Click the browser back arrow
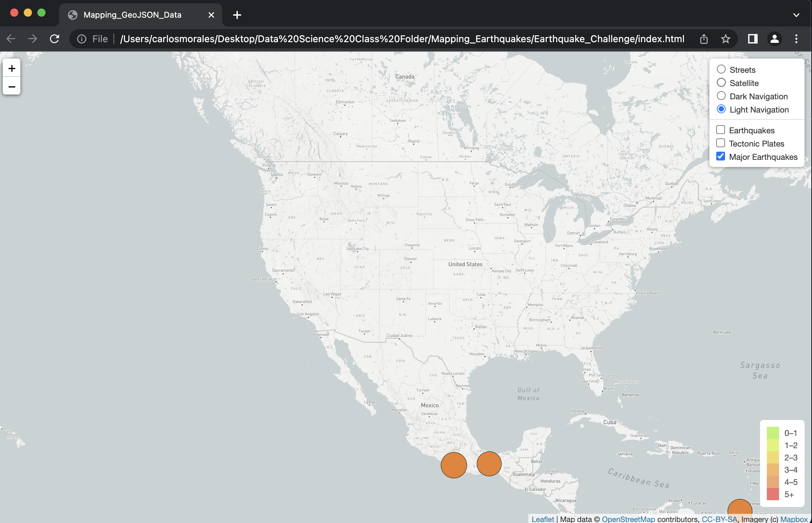Image resolution: width=812 pixels, height=523 pixels. pos(11,38)
